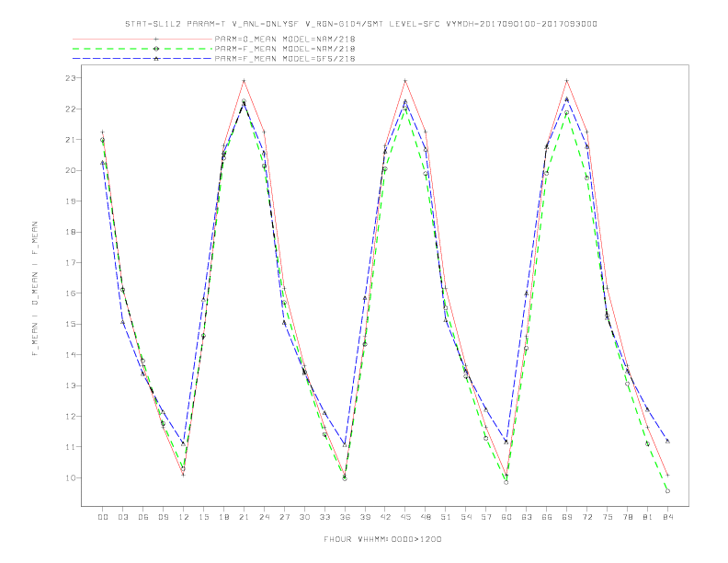Click x-axis forecast hour label 12
Screen dimensions: 728x563
click(x=184, y=517)
